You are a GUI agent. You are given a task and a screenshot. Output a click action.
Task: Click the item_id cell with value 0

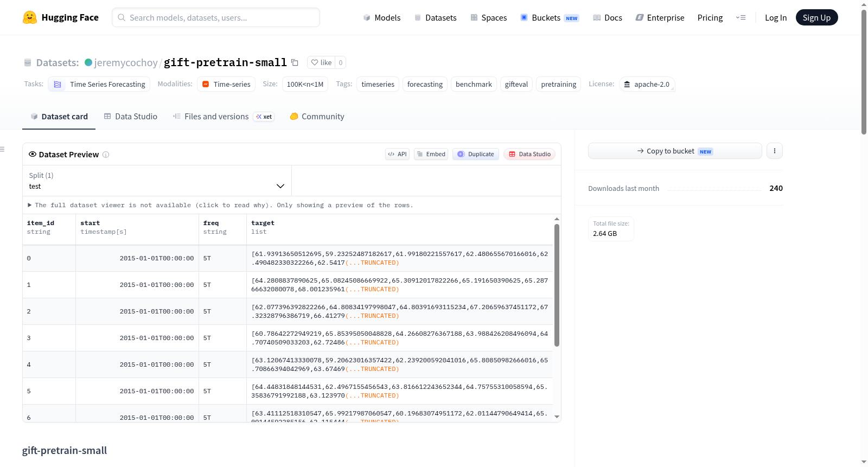pos(49,258)
